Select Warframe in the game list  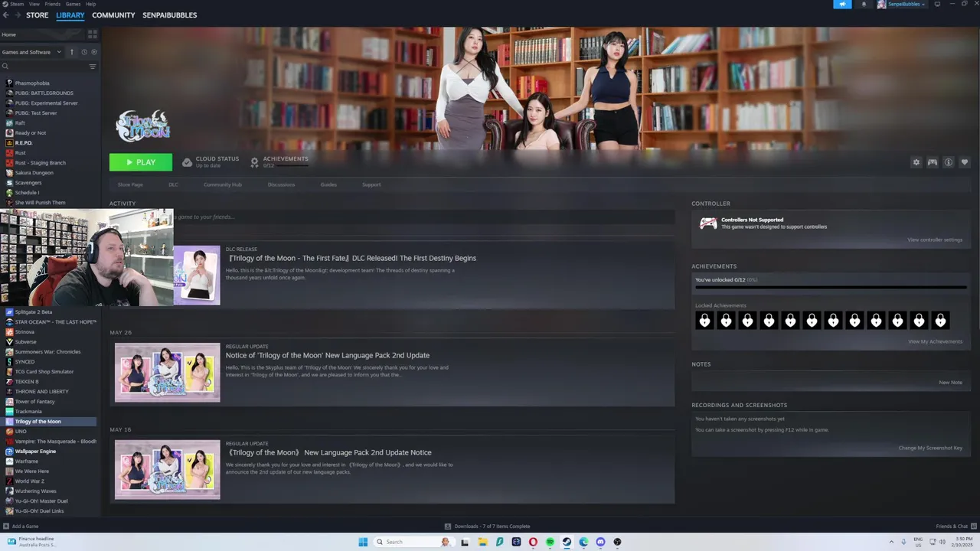click(26, 461)
